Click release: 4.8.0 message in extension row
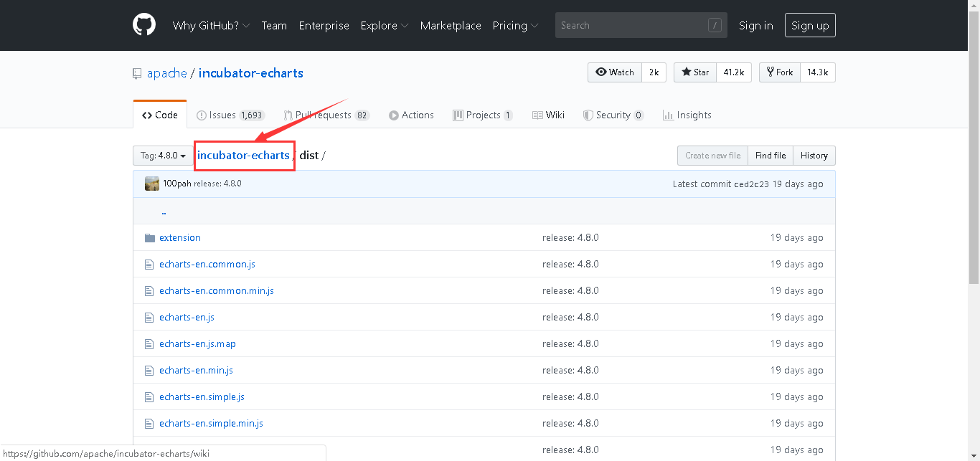This screenshot has width=980, height=461. [570, 238]
